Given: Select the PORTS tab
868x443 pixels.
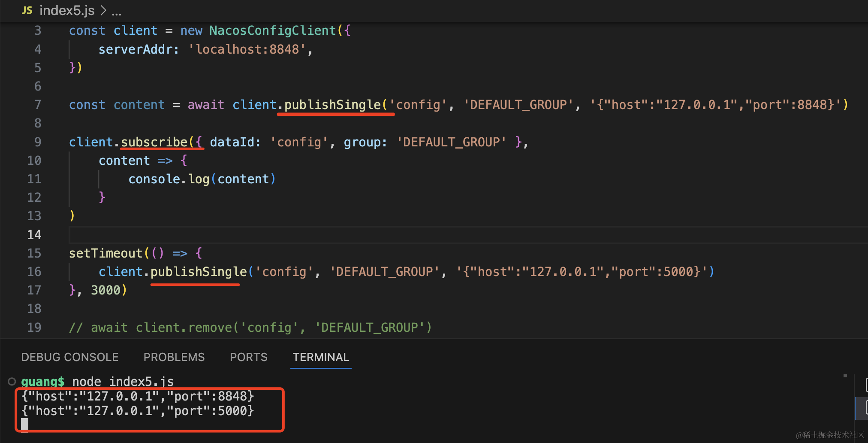Looking at the screenshot, I should click(248, 357).
